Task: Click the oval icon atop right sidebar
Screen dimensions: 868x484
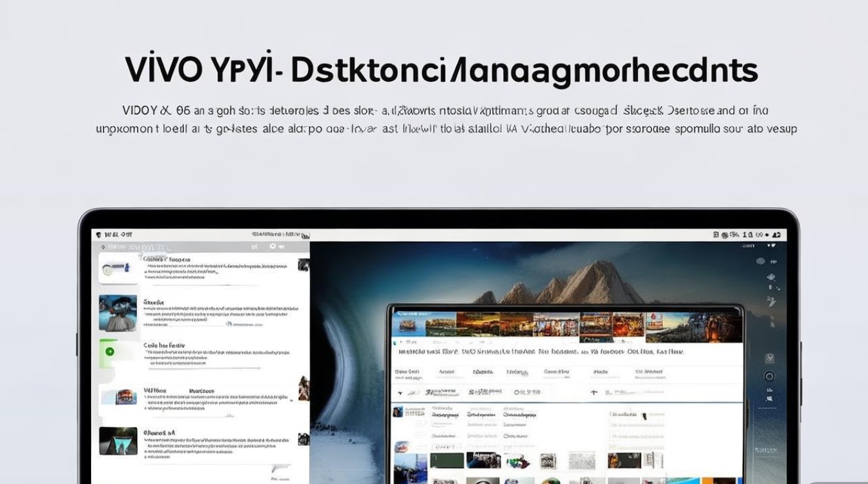Action: pos(760,261)
